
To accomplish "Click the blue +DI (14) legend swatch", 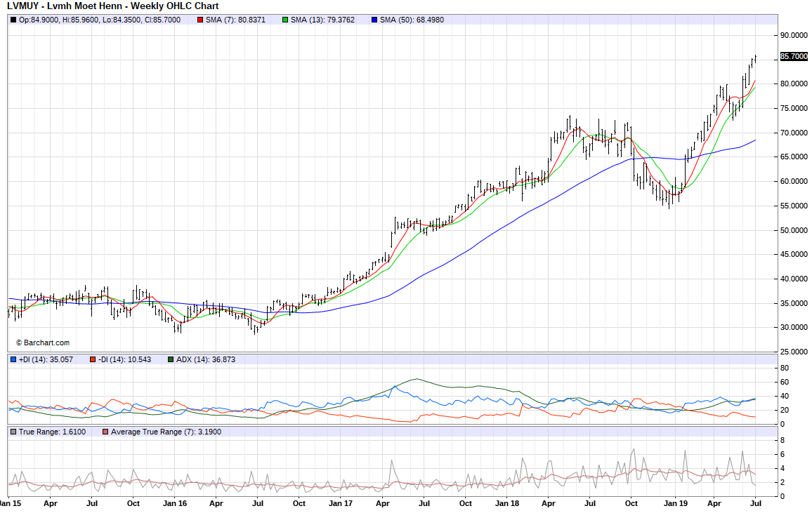I will [13, 359].
